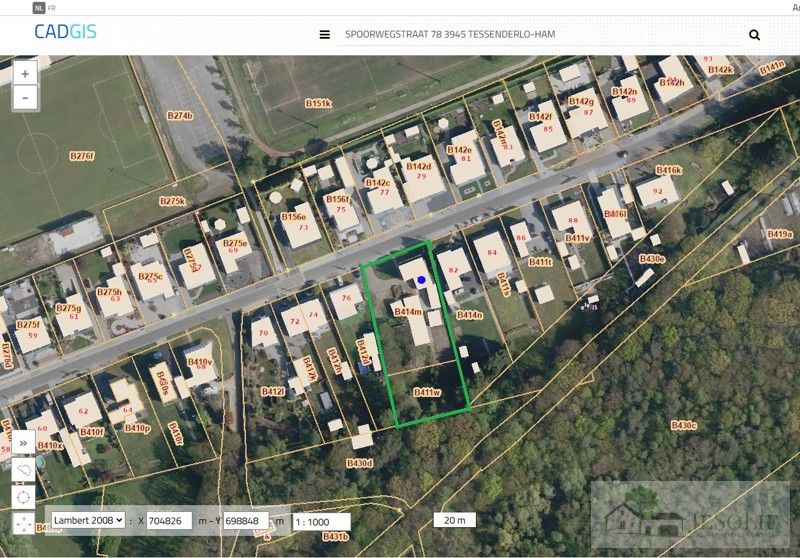Viewport: 800px width, 558px height.
Task: Click the search magnifier icon
Action: pyautogui.click(x=754, y=35)
